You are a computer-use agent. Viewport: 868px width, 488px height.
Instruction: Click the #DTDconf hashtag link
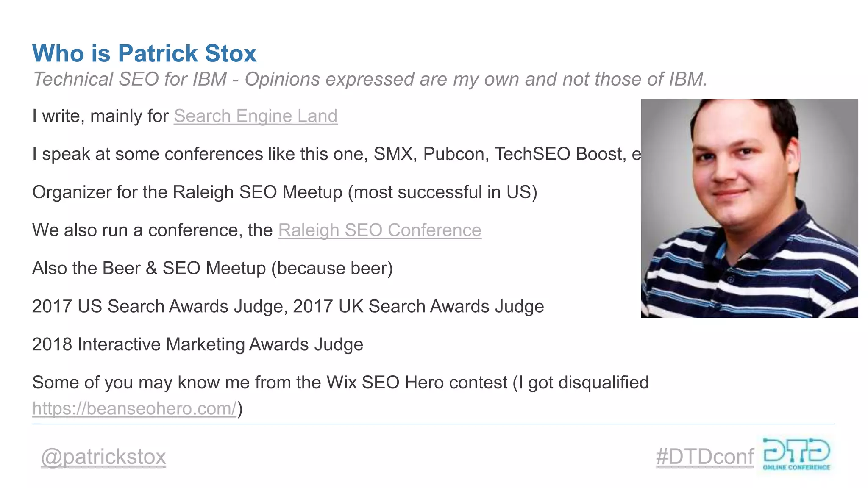point(704,457)
